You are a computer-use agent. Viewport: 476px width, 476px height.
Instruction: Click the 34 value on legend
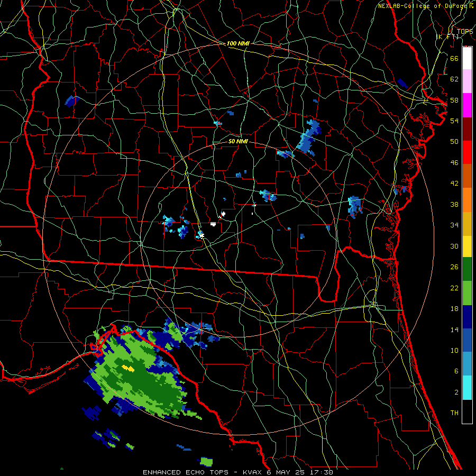click(x=454, y=225)
